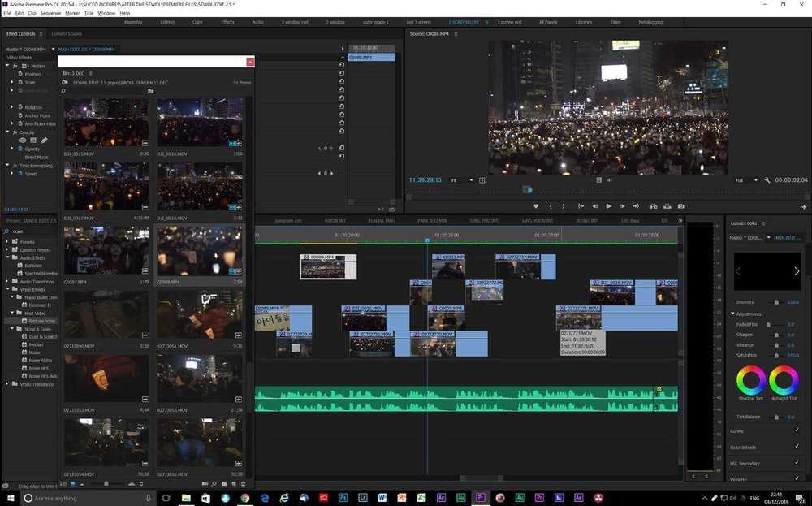Open the Full playback resolution dropdown
Image resolution: width=812 pixels, height=506 pixels.
click(x=746, y=180)
